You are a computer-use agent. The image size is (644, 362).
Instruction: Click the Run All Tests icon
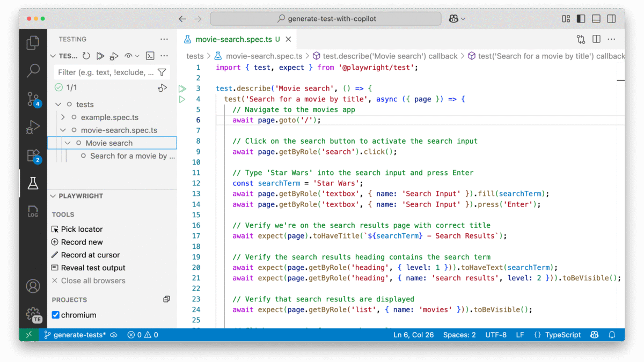(x=100, y=56)
